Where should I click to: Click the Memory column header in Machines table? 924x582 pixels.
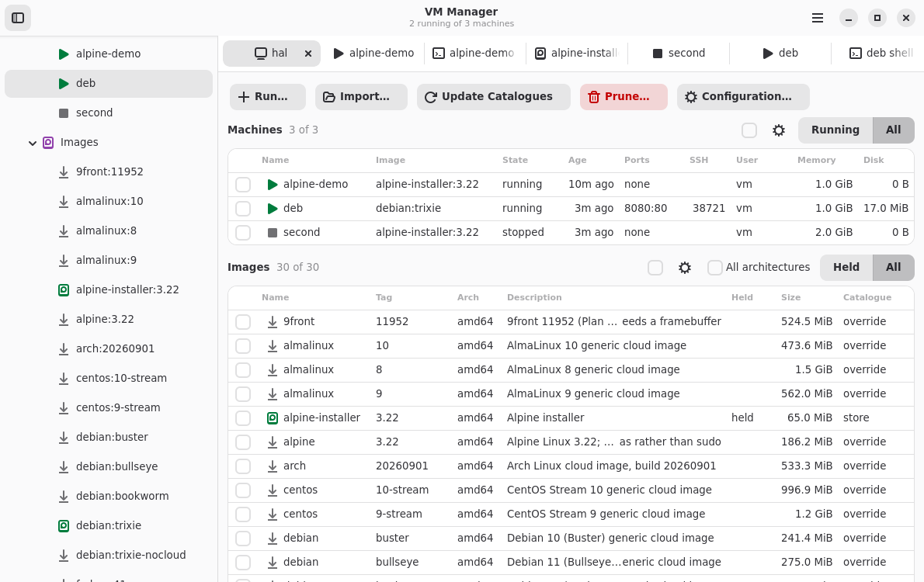[816, 160]
